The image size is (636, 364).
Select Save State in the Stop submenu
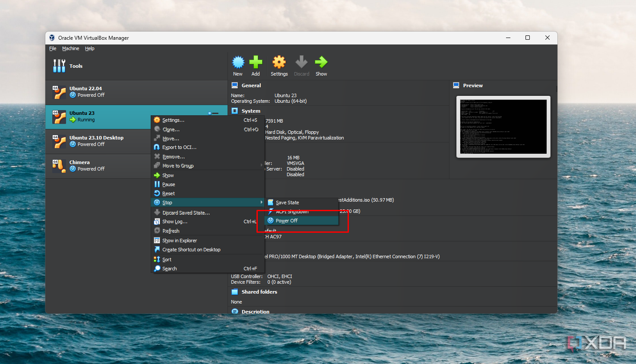pos(301,203)
